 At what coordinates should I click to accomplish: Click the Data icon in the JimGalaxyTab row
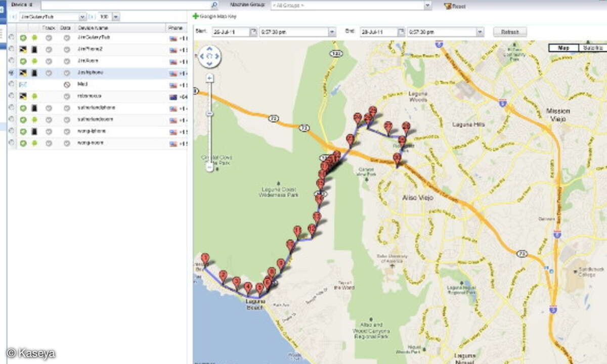tap(66, 37)
